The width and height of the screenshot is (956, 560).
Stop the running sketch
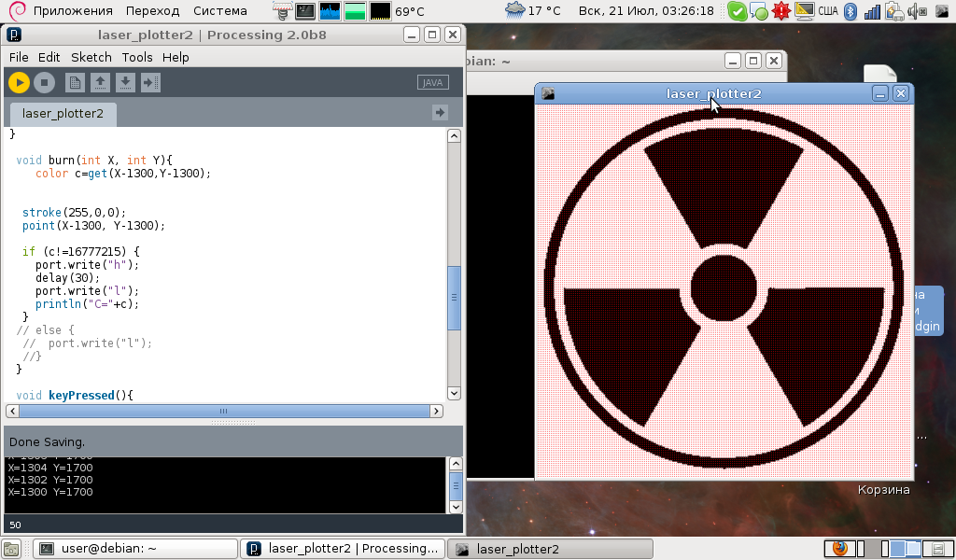[x=44, y=82]
